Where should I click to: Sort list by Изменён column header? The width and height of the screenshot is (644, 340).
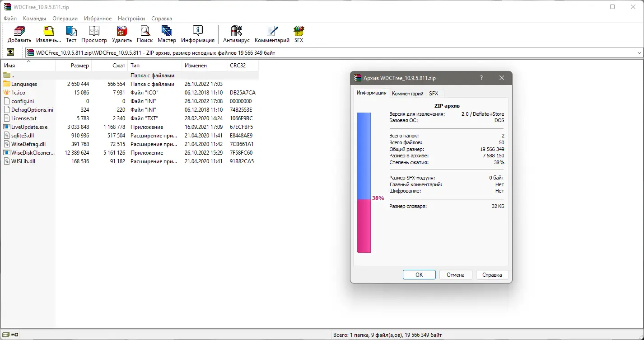pyautogui.click(x=205, y=66)
